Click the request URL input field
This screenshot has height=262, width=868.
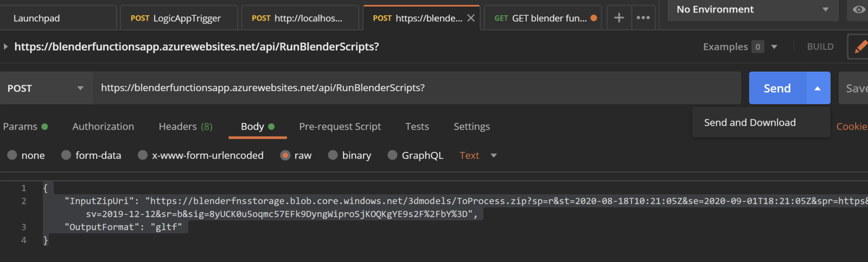pyautogui.click(x=417, y=88)
